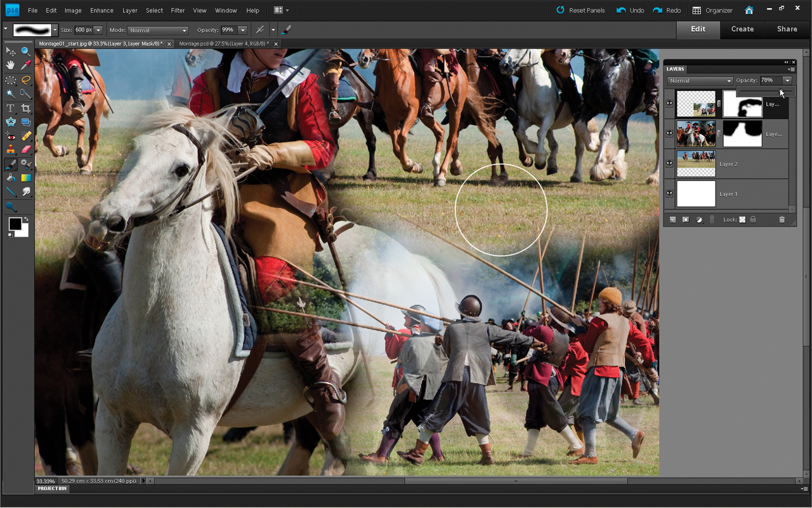Activate the Crop tool
Screen dimensions: 812x508
pos(26,109)
